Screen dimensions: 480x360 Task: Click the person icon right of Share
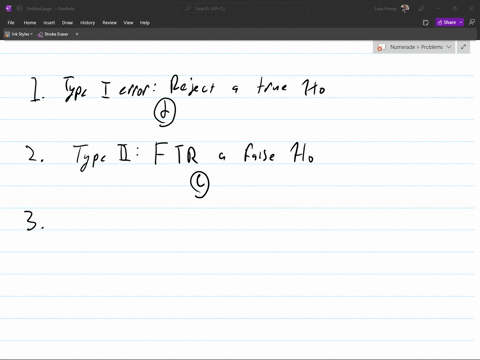pos(472,22)
